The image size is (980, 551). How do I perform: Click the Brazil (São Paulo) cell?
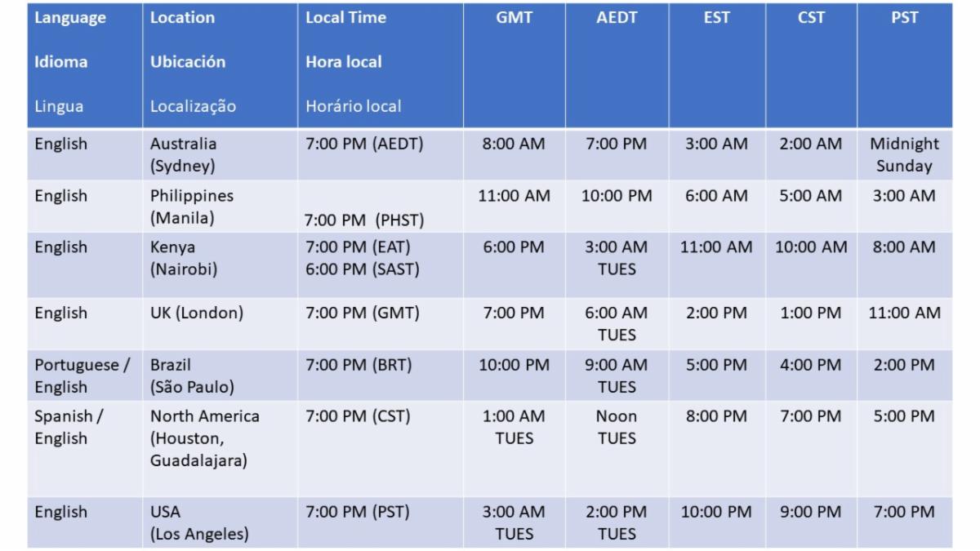point(192,375)
